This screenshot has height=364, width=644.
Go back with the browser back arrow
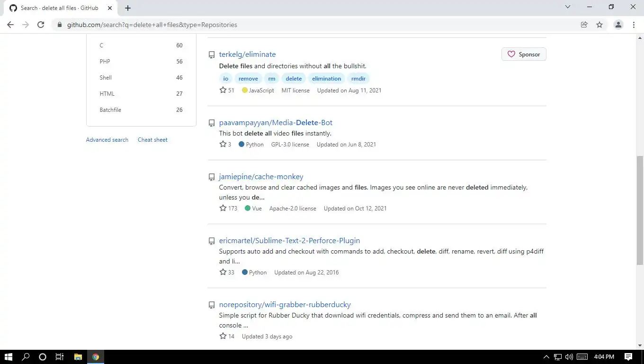[x=10, y=25]
